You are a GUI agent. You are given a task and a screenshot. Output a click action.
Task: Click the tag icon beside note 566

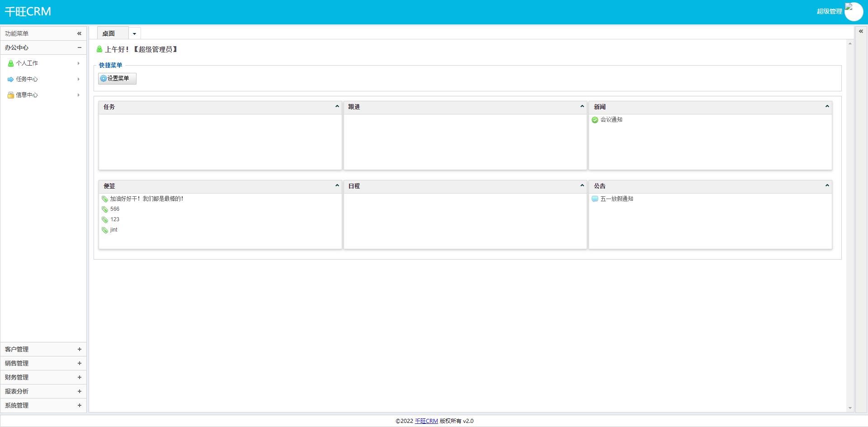pyautogui.click(x=105, y=209)
